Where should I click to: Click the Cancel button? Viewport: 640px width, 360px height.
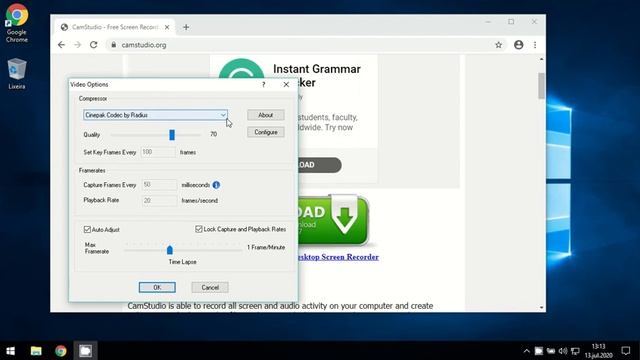point(210,287)
